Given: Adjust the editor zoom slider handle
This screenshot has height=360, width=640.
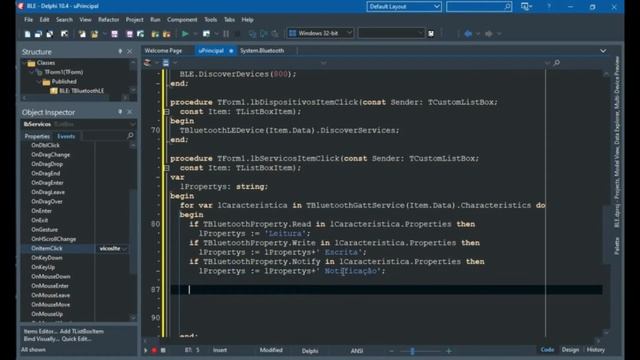Looking at the screenshot, I should (x=412, y=351).
